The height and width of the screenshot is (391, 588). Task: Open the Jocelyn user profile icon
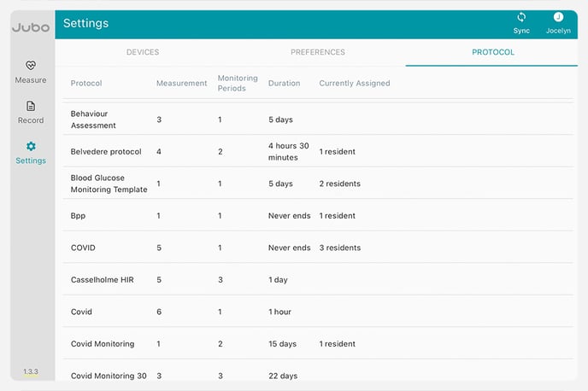coord(558,17)
